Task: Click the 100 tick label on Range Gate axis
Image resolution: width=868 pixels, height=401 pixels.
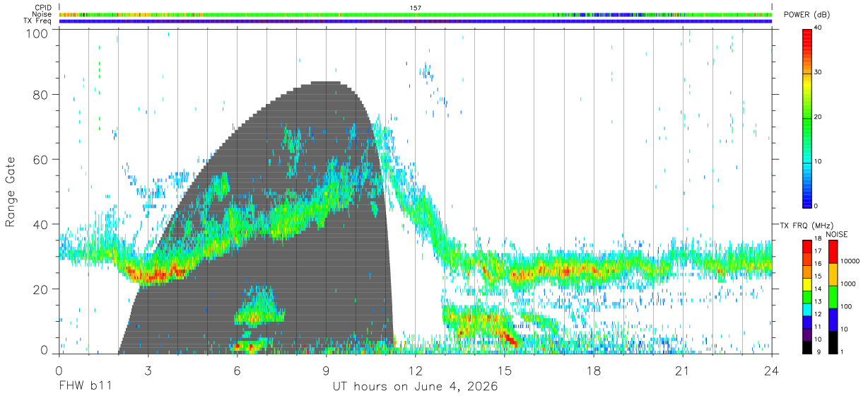Action: point(37,33)
